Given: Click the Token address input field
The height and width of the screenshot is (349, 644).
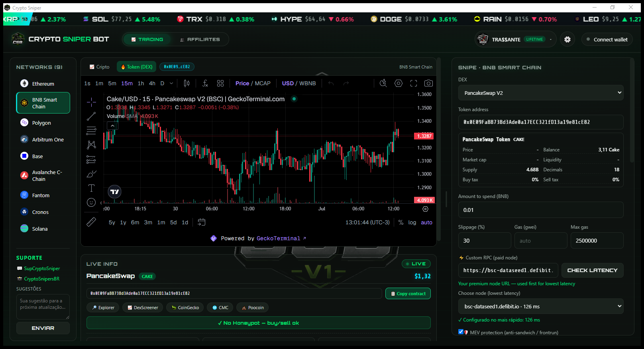Looking at the screenshot, I should pos(541,122).
